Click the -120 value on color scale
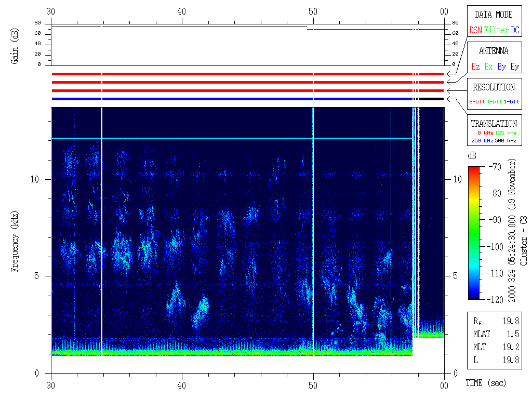This screenshot has height=399, width=532. (x=495, y=300)
